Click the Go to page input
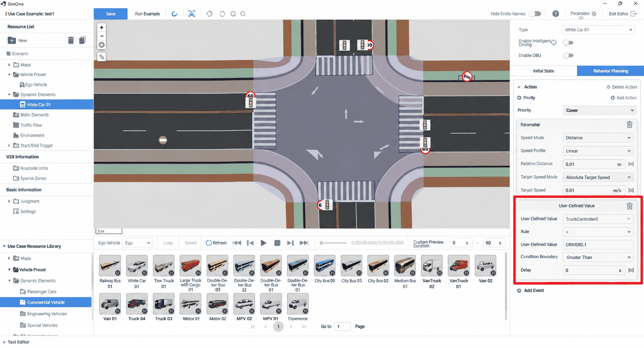The height and width of the screenshot is (348, 644). coord(342,326)
